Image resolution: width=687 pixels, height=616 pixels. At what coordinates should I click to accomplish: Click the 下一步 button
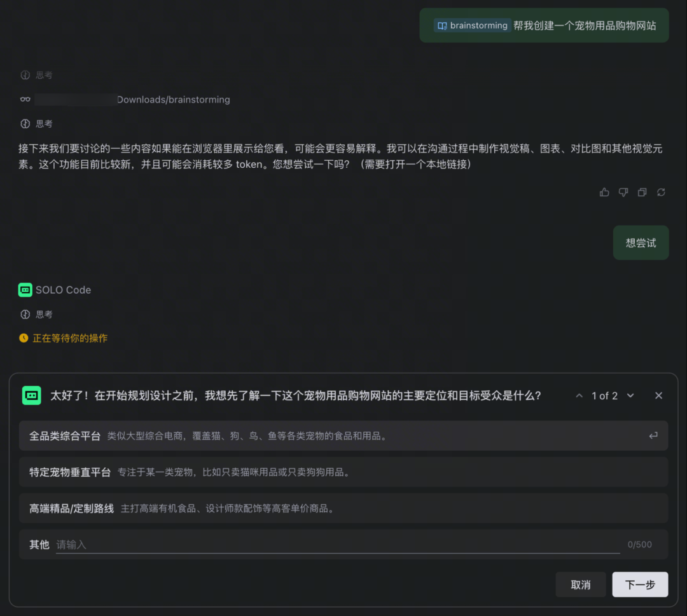pos(640,584)
